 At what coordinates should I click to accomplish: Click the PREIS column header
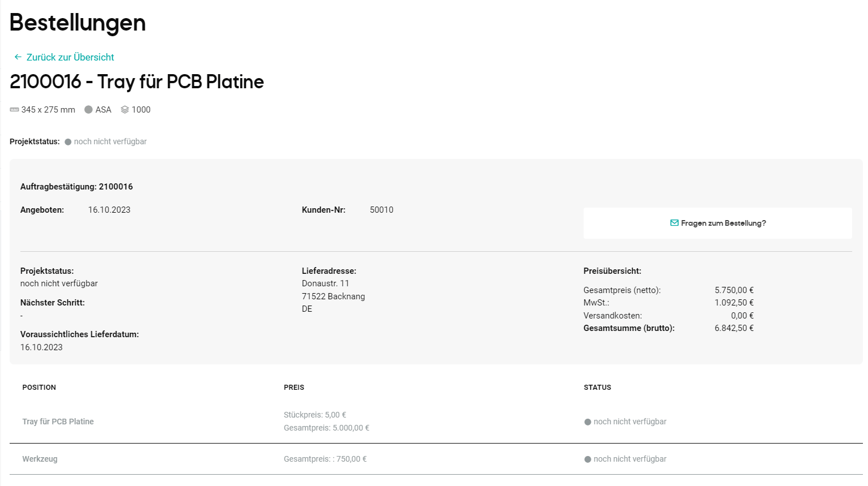(x=293, y=388)
